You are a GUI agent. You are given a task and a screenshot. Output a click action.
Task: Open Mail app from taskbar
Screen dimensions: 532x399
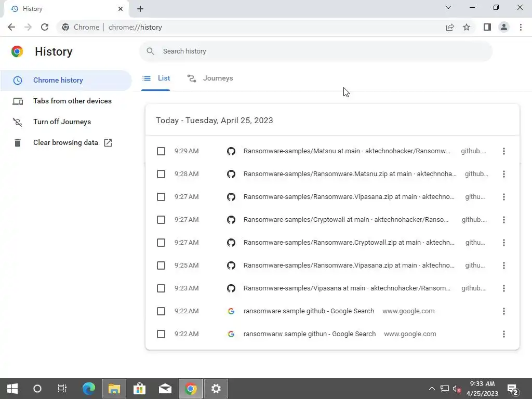click(165, 389)
